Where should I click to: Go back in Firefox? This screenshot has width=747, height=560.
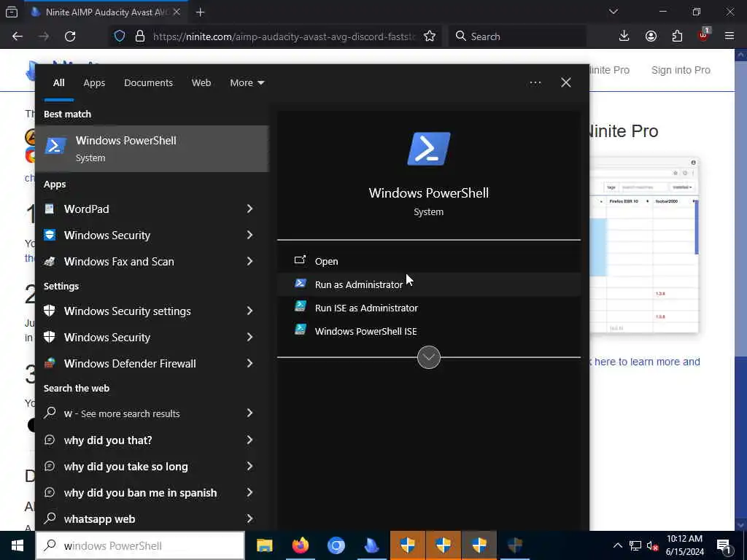click(18, 36)
